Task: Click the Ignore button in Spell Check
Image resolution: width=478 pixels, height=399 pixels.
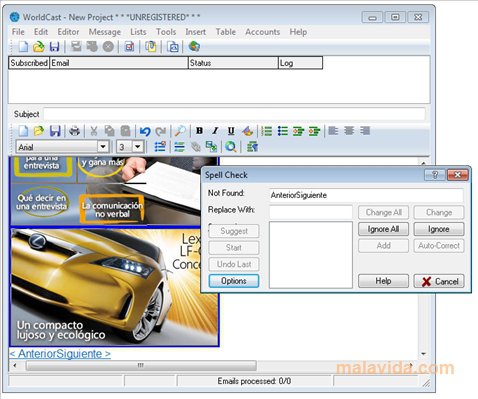Action: [x=439, y=229]
